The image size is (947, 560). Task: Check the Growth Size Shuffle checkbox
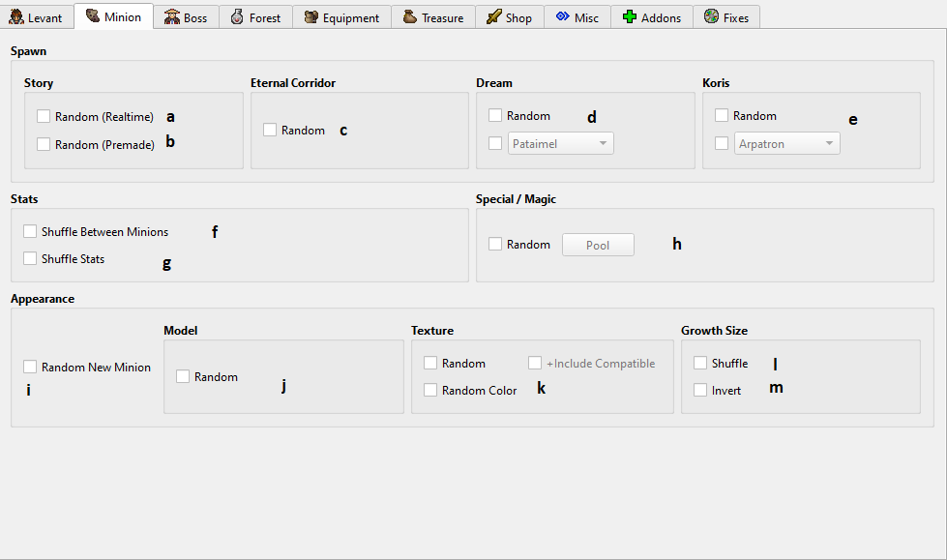pos(700,363)
